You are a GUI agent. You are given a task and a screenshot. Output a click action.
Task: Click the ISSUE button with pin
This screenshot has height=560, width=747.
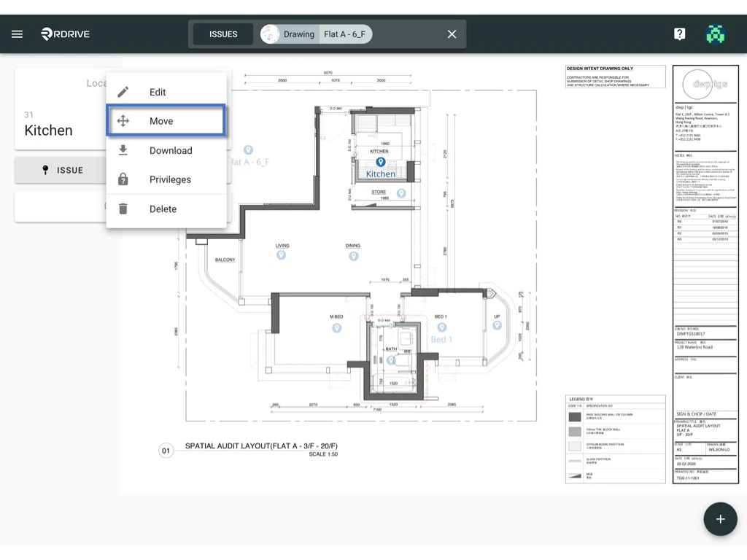point(62,170)
